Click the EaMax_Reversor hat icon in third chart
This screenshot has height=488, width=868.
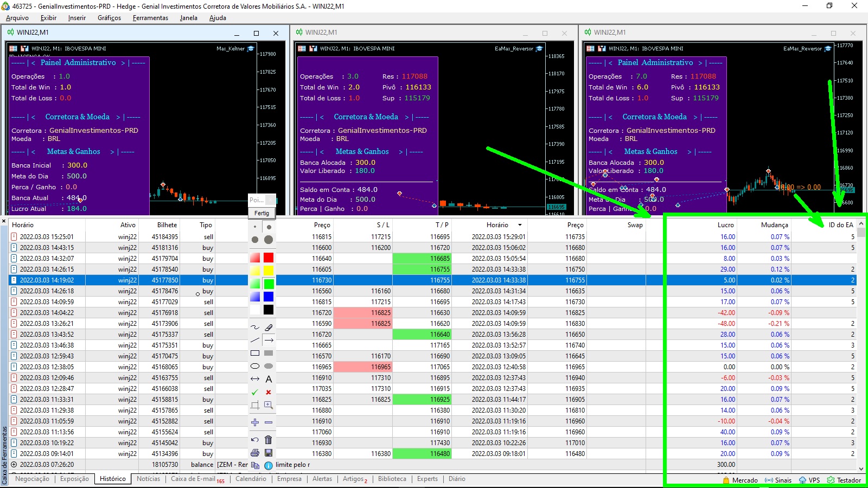(828, 49)
